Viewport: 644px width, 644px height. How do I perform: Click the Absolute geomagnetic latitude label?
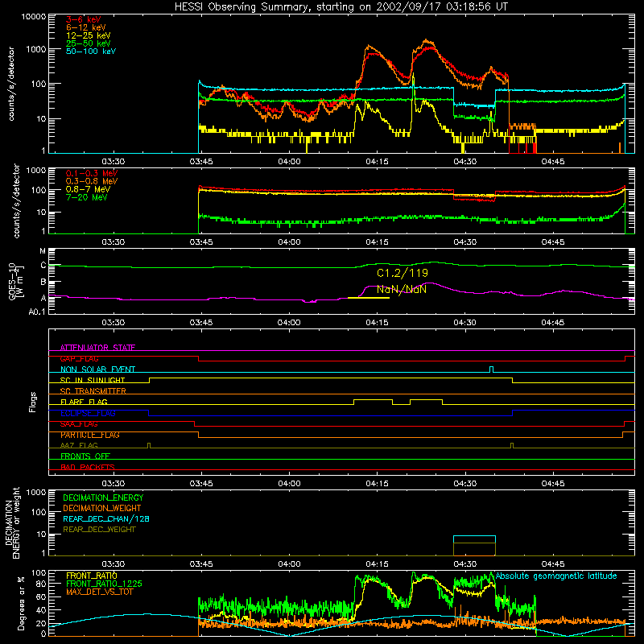[556, 576]
